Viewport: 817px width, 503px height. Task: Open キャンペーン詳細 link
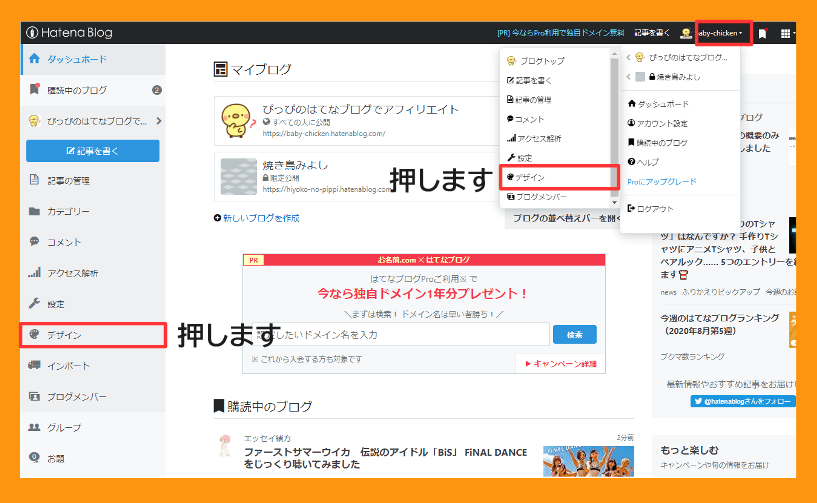(561, 363)
